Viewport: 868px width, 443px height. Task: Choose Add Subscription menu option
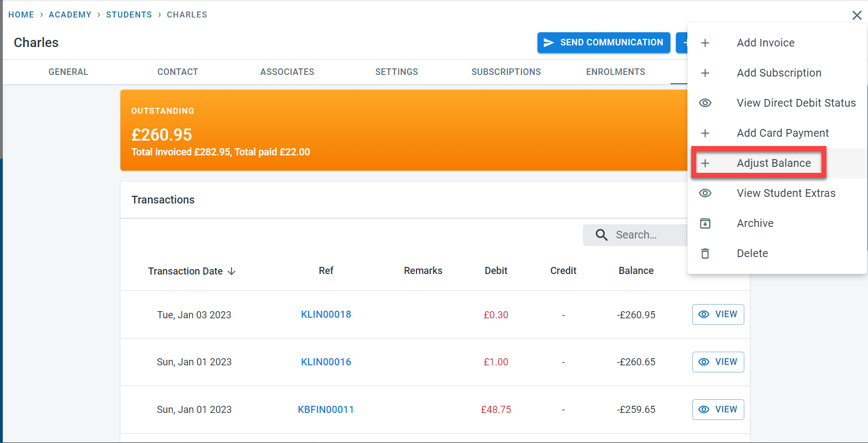(x=778, y=73)
